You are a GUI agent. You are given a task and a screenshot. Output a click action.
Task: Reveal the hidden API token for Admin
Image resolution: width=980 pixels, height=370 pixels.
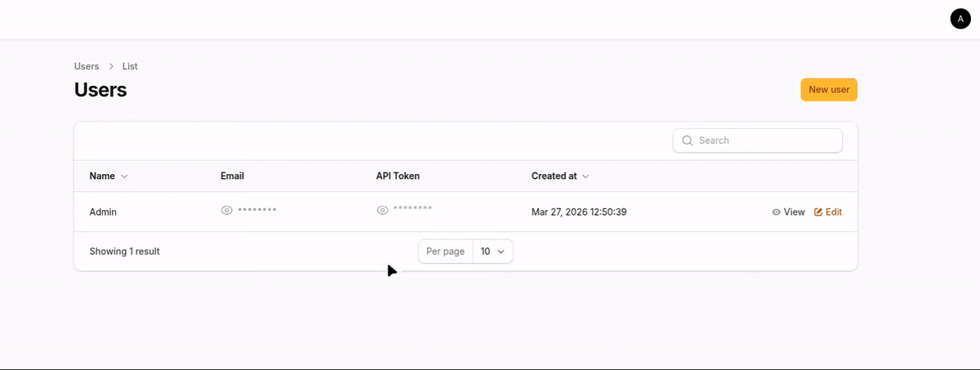[x=382, y=211]
